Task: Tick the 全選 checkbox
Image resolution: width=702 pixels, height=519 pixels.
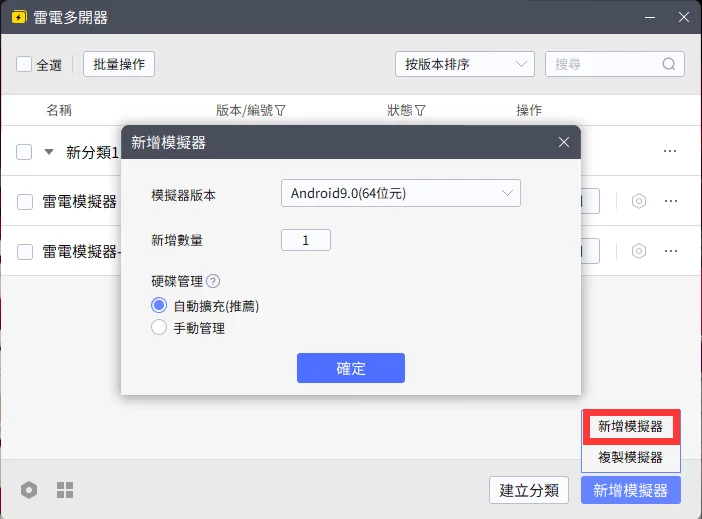Action: coord(24,64)
